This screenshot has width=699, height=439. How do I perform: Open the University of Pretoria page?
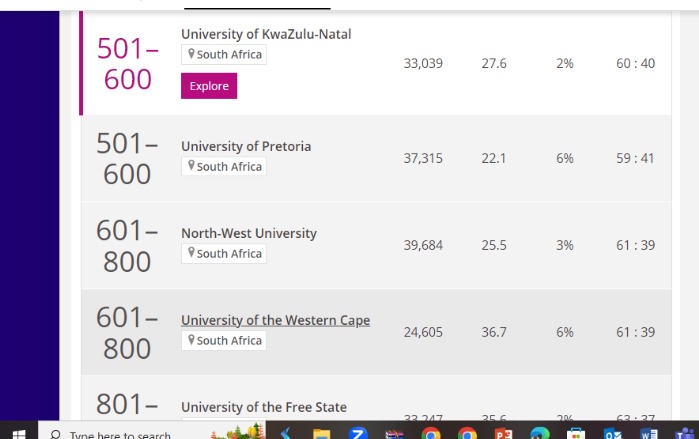246,146
